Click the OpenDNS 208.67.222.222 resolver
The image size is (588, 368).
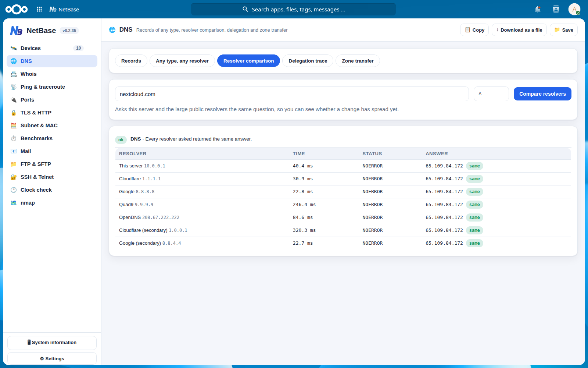(x=149, y=217)
